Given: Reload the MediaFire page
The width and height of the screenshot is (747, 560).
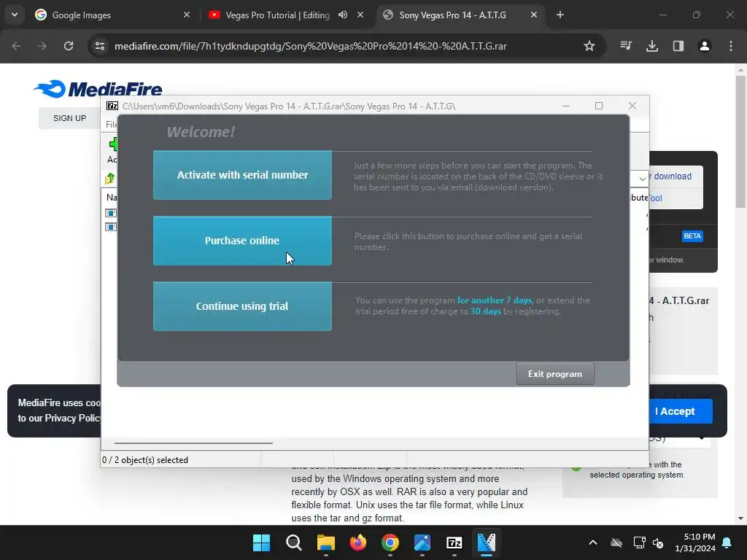Looking at the screenshot, I should coord(69,46).
